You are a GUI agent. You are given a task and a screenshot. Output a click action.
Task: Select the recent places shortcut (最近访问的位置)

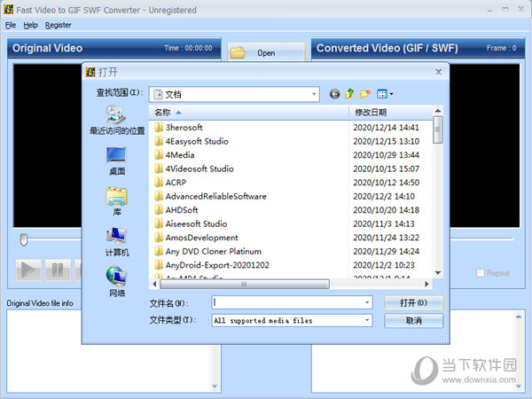117,120
